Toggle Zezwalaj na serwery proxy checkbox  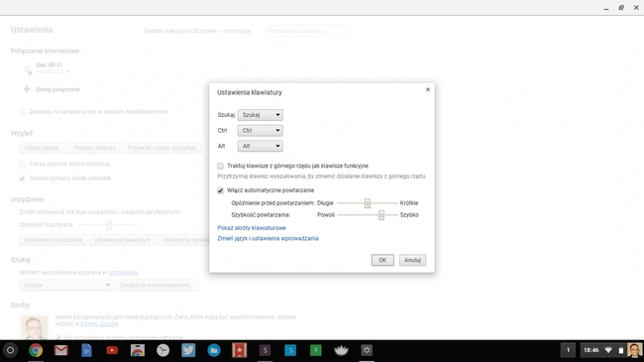[x=22, y=111]
